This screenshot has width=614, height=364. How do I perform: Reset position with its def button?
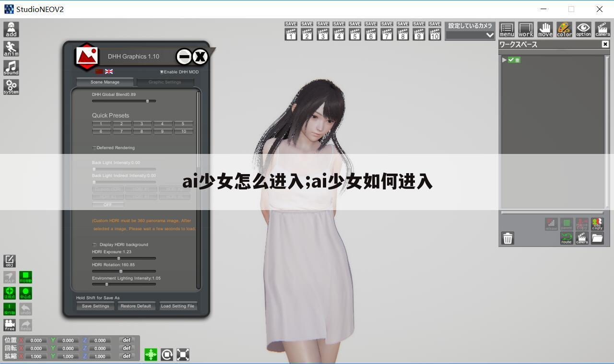pos(127,340)
